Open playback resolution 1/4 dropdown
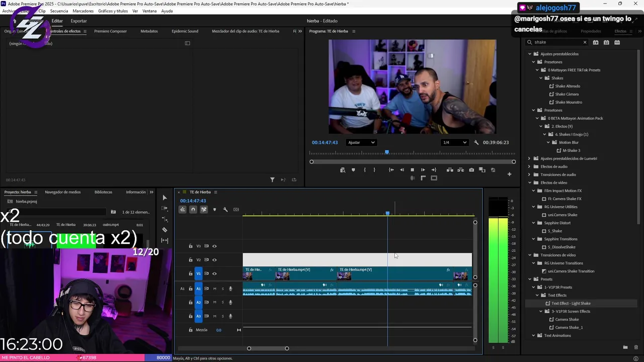Screen dimensions: 644x362 pyautogui.click(x=454, y=142)
